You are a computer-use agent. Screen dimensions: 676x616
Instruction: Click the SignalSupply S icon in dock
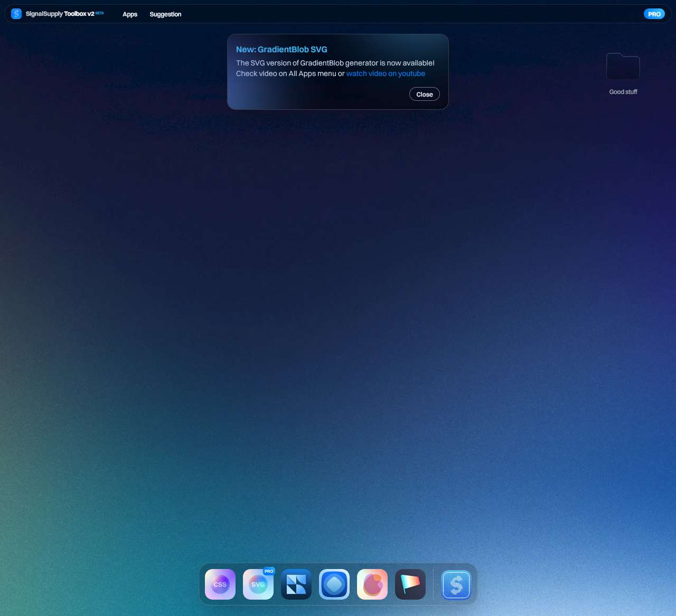[456, 585]
